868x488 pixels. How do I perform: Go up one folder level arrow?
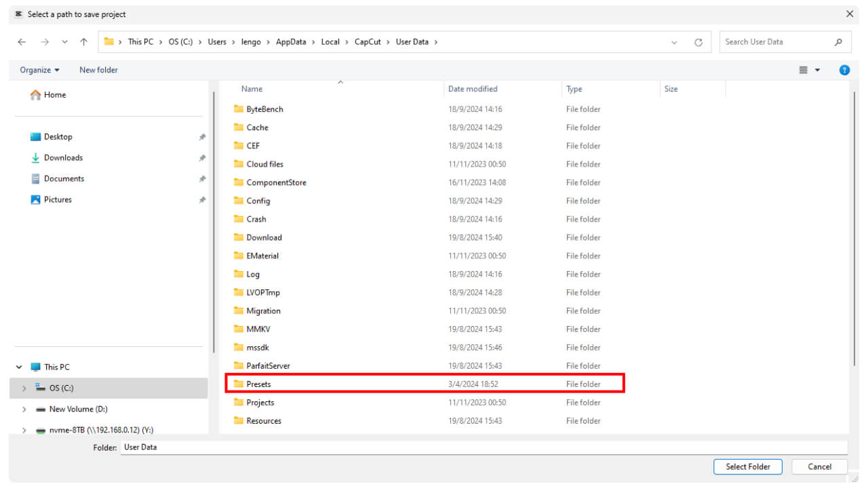tap(83, 42)
